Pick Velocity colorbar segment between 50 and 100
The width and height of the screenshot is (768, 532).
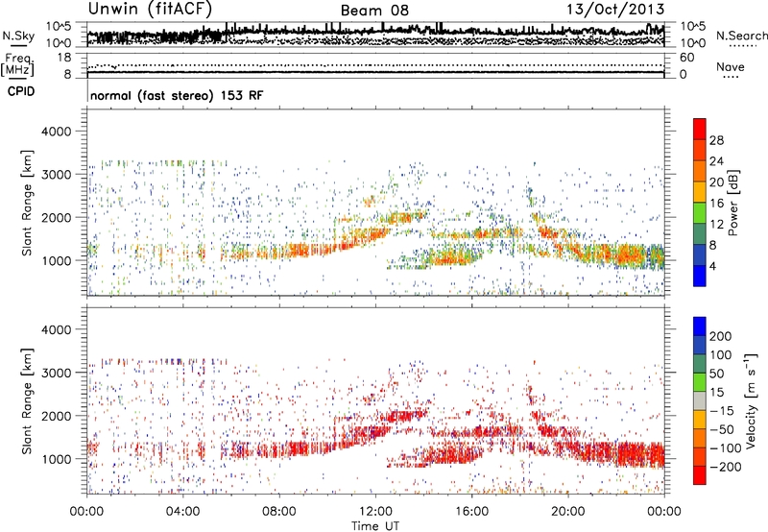700,364
